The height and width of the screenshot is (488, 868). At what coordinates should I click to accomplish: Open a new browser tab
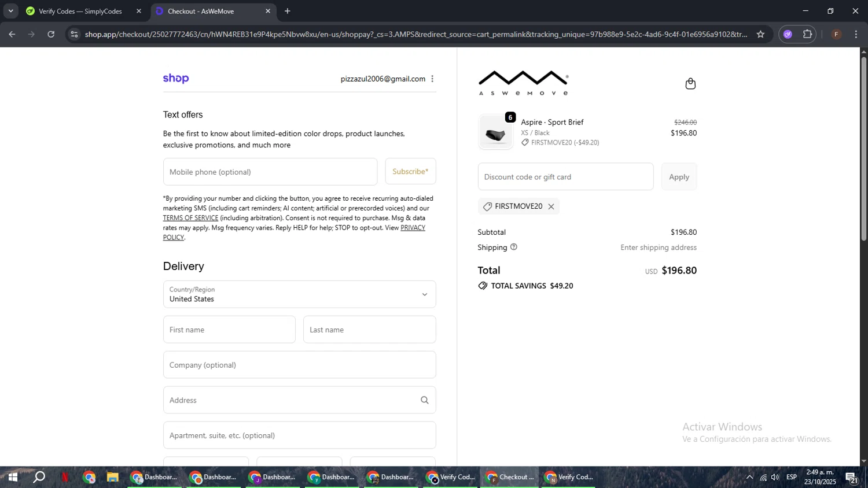click(288, 11)
